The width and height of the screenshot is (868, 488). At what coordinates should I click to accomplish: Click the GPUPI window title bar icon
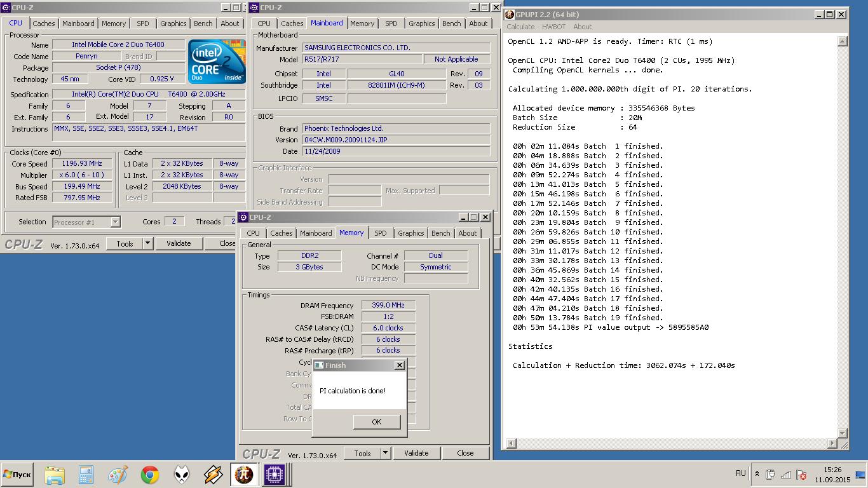click(510, 14)
